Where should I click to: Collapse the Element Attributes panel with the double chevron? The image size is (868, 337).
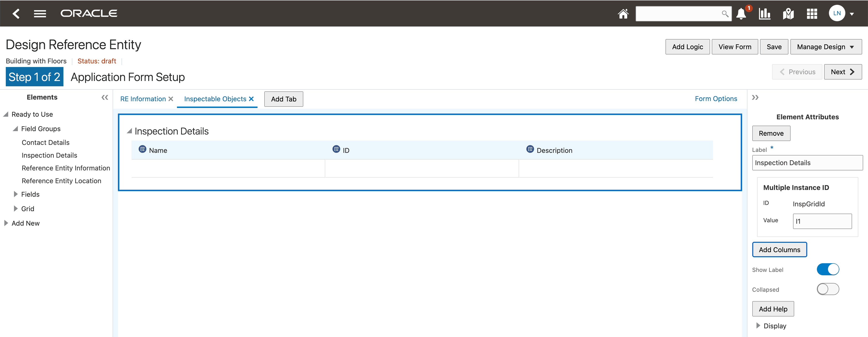tap(755, 97)
